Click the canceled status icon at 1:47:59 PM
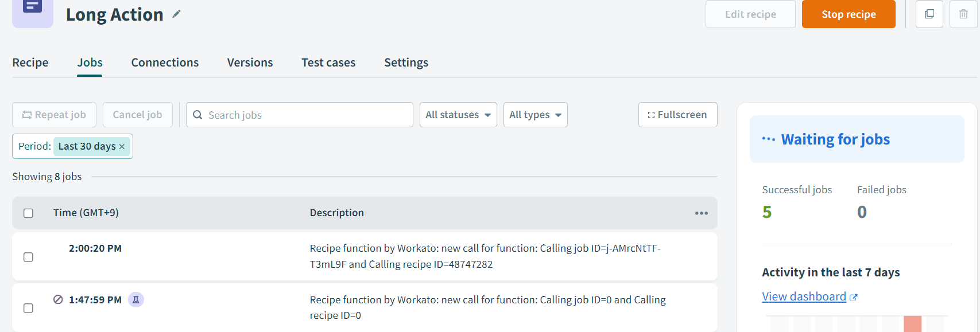The height and width of the screenshot is (332, 980). [x=58, y=299]
